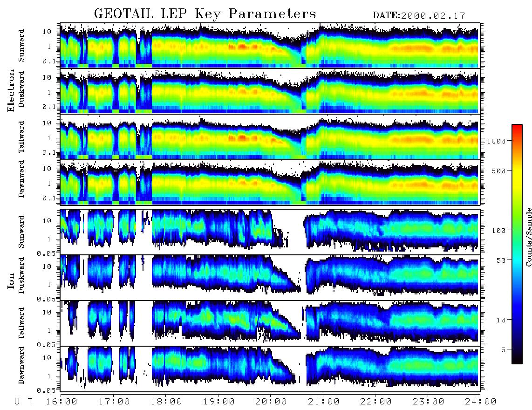This screenshot has height=410, width=532.
Task: Select the Ion Dawnward spectrogram panel
Action: 270,369
